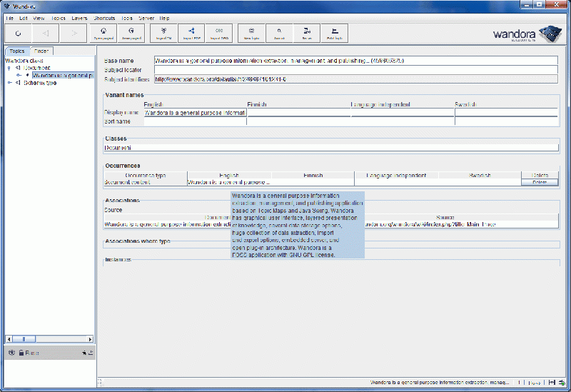Open the Layers menu
Screen dimensions: 571x392
point(79,17)
